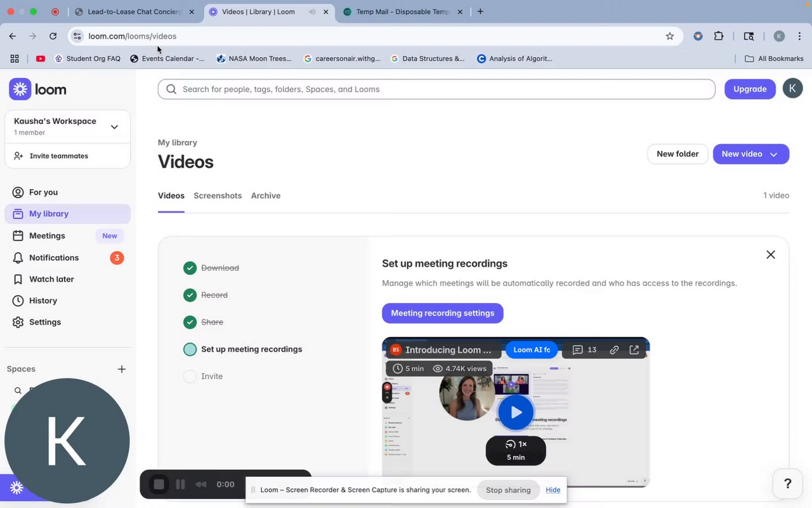Open Meeting recording settings
The width and height of the screenshot is (812, 508).
(443, 313)
